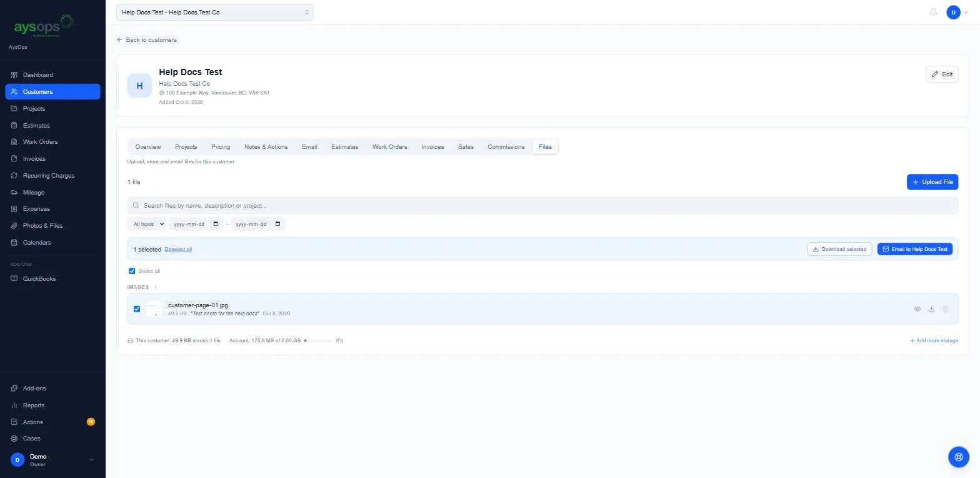This screenshot has width=980, height=478.
Task: Open Recurring Charges in sidebar
Action: (x=52, y=176)
